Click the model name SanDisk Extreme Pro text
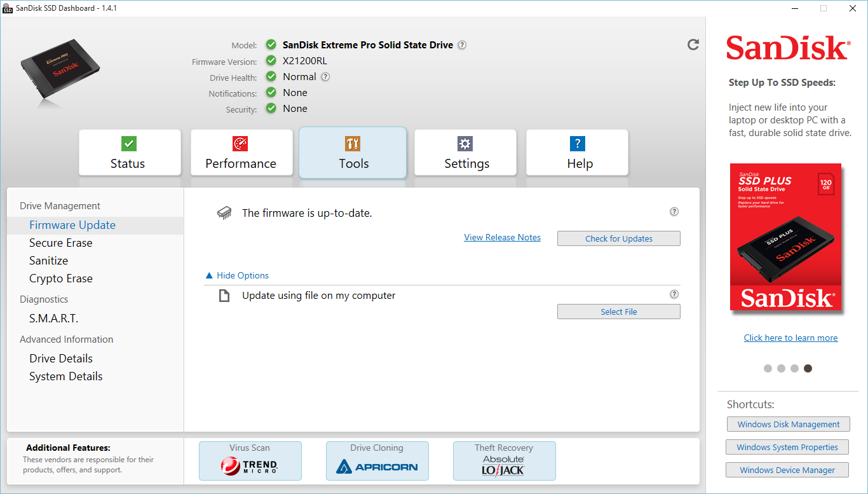 point(368,45)
